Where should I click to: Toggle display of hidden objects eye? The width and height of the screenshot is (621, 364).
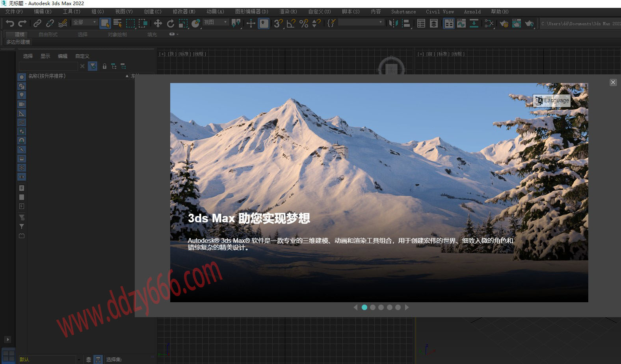pos(22,177)
